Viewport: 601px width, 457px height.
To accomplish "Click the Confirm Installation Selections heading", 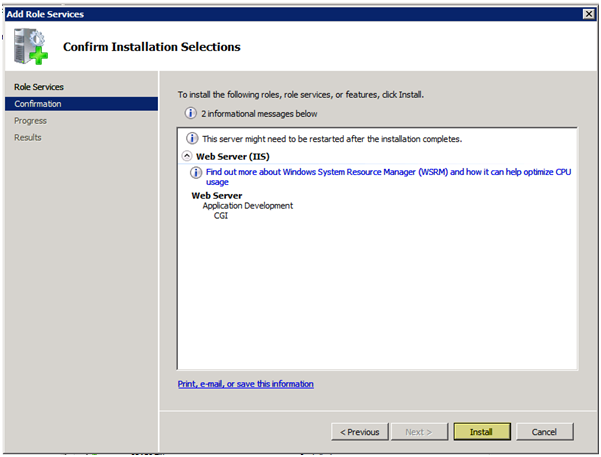I will (x=152, y=47).
